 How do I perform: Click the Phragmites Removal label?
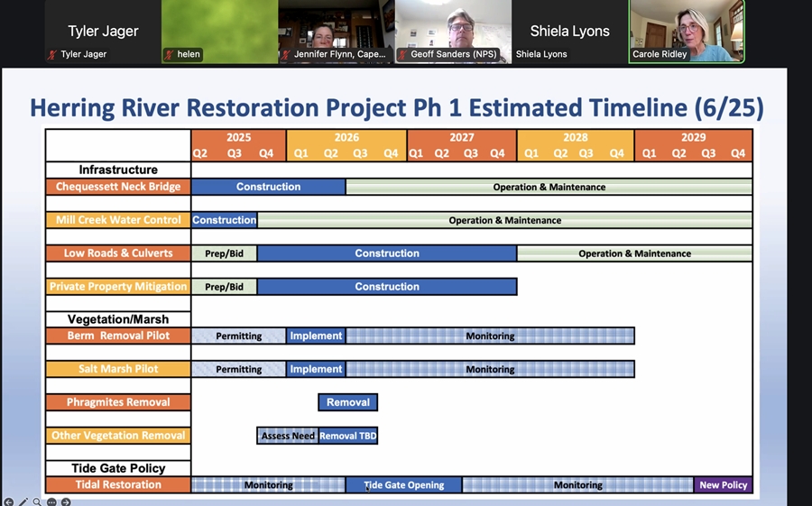coord(118,402)
